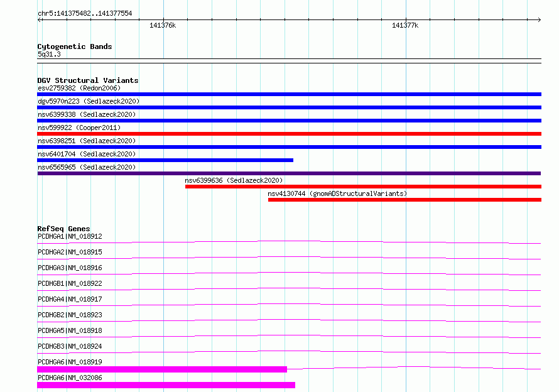Click the PCDHGA6|NM_032086 gene label
Screen dimensions: 559x392
click(x=70, y=378)
